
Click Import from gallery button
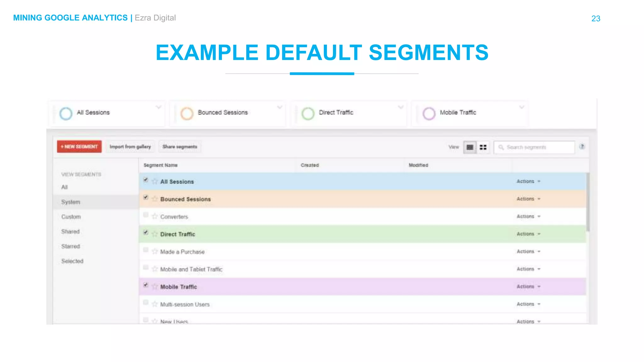[130, 147]
